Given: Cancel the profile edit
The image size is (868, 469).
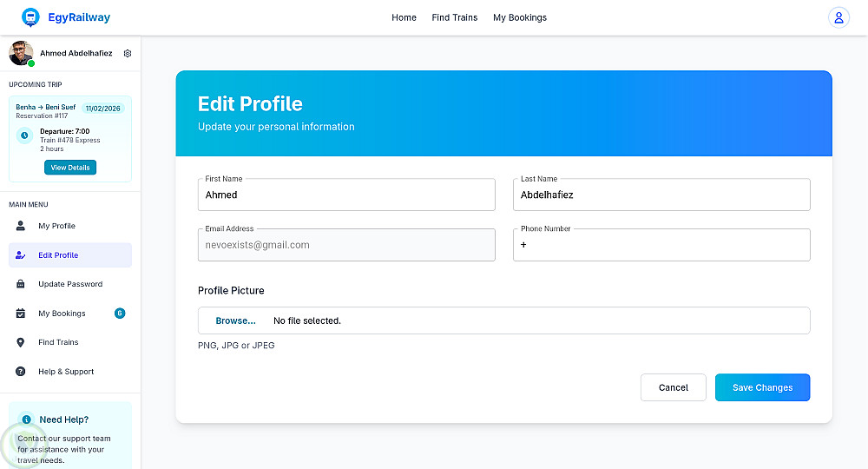Looking at the screenshot, I should [x=673, y=387].
